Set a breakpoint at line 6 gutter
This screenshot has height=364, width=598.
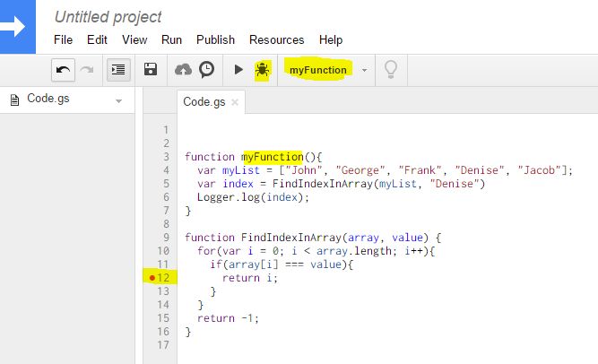pyautogui.click(x=166, y=197)
